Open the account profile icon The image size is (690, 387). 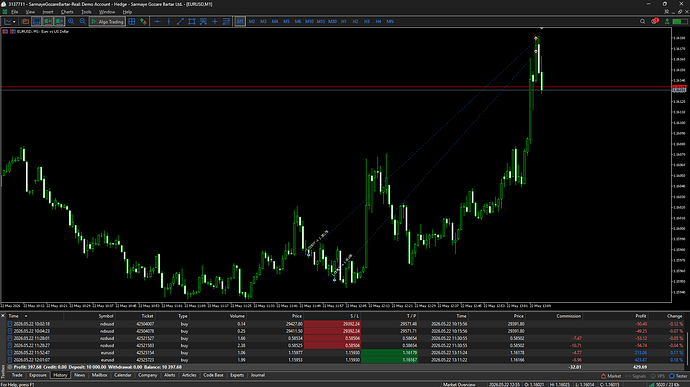coord(667,21)
